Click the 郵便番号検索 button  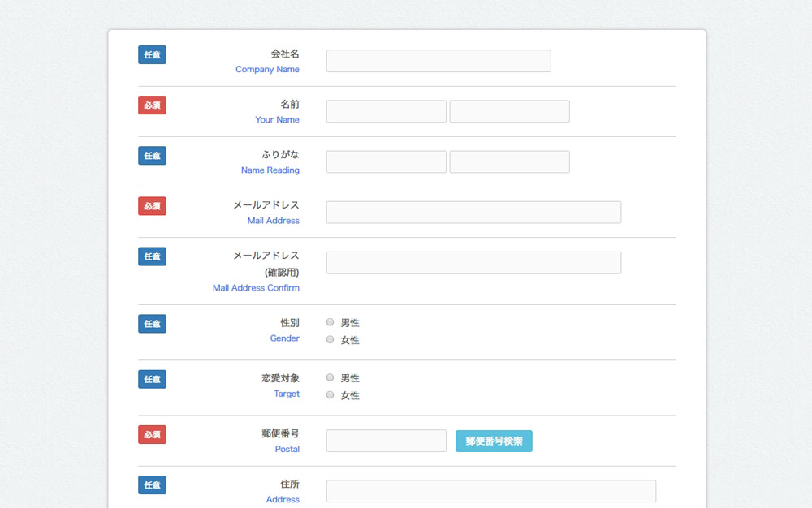click(x=494, y=441)
